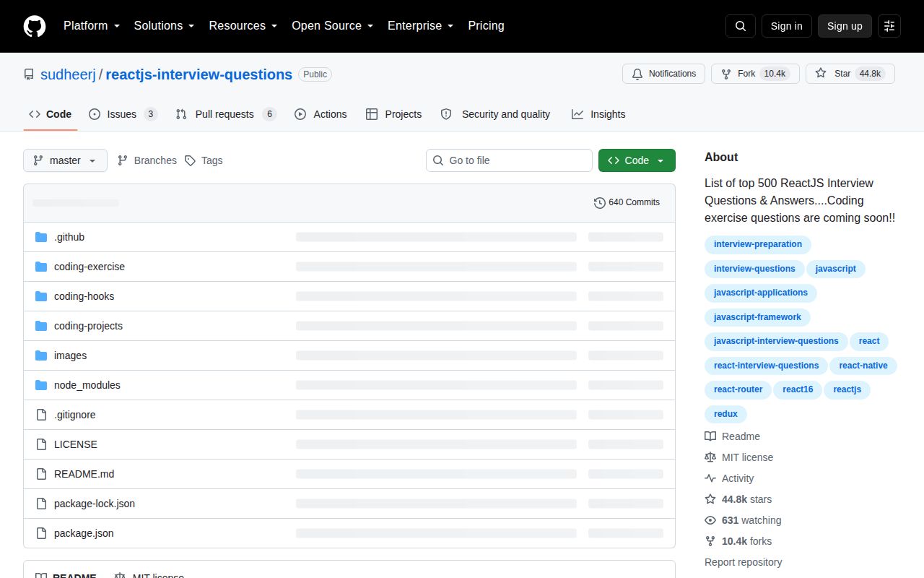
Task: Open the appearance settings icon button
Action: [x=889, y=26]
